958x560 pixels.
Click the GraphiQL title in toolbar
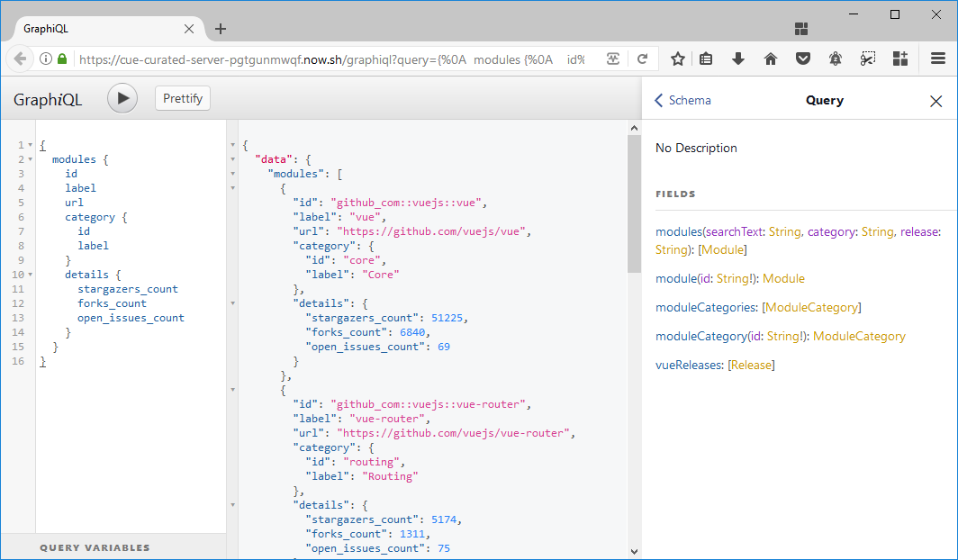point(48,100)
